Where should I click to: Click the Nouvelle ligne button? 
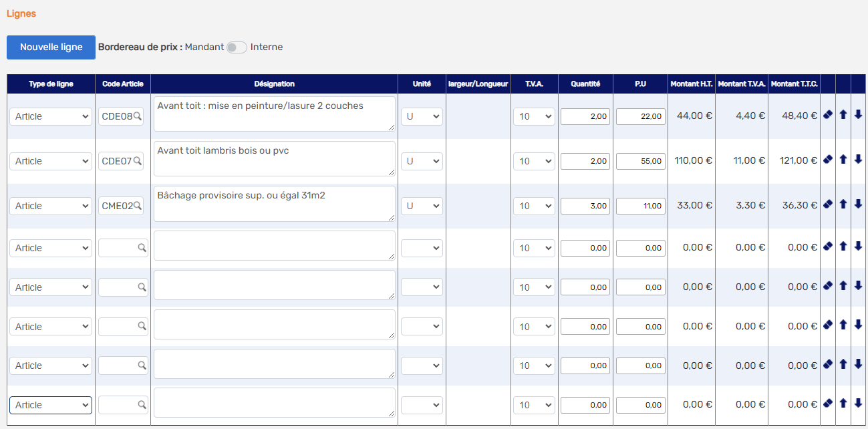[51, 47]
